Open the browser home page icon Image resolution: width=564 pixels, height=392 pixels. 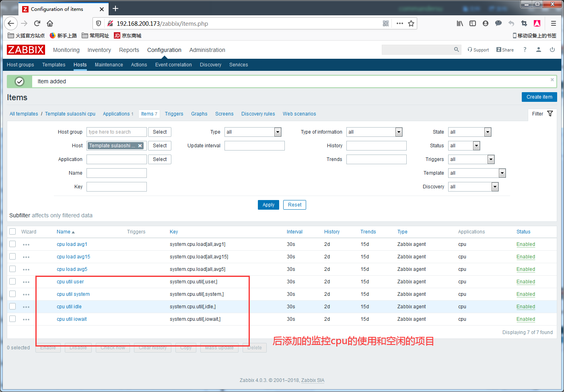coord(50,23)
